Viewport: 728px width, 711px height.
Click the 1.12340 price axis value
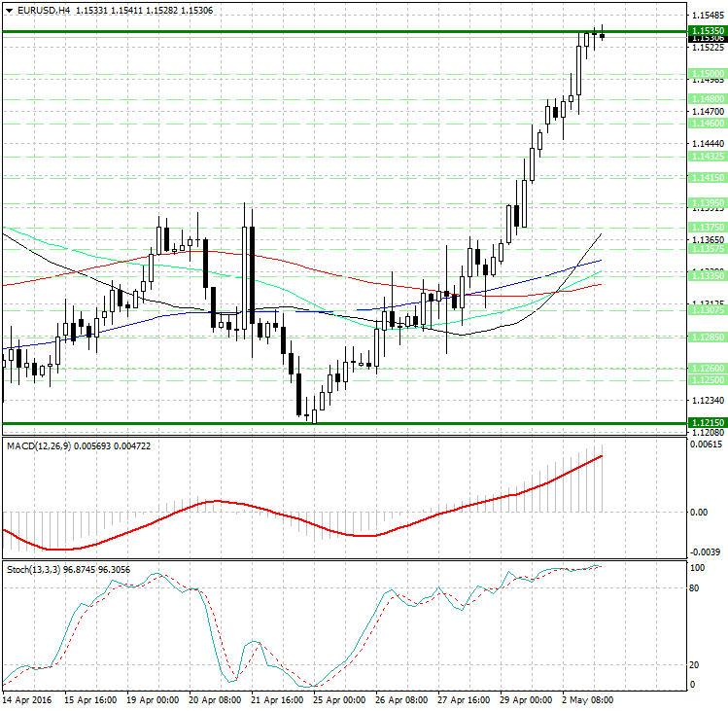708,400
